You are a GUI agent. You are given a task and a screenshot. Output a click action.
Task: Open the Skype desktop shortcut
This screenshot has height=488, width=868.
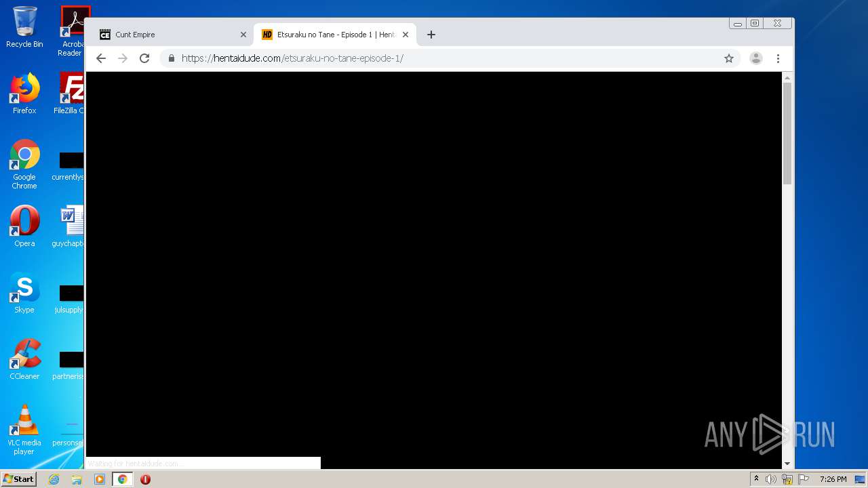pyautogui.click(x=24, y=293)
